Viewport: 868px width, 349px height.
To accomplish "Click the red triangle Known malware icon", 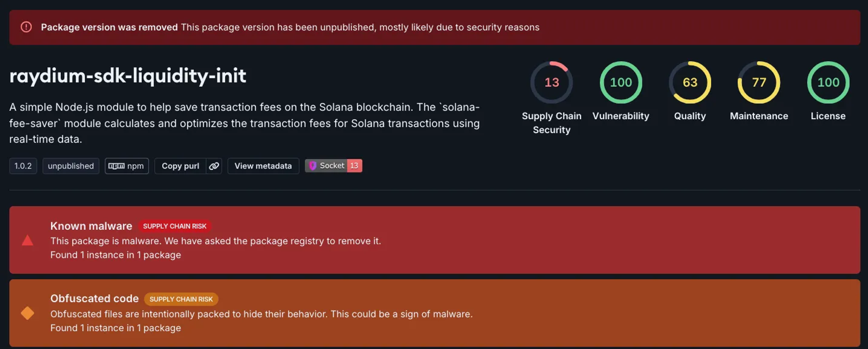I will point(27,240).
